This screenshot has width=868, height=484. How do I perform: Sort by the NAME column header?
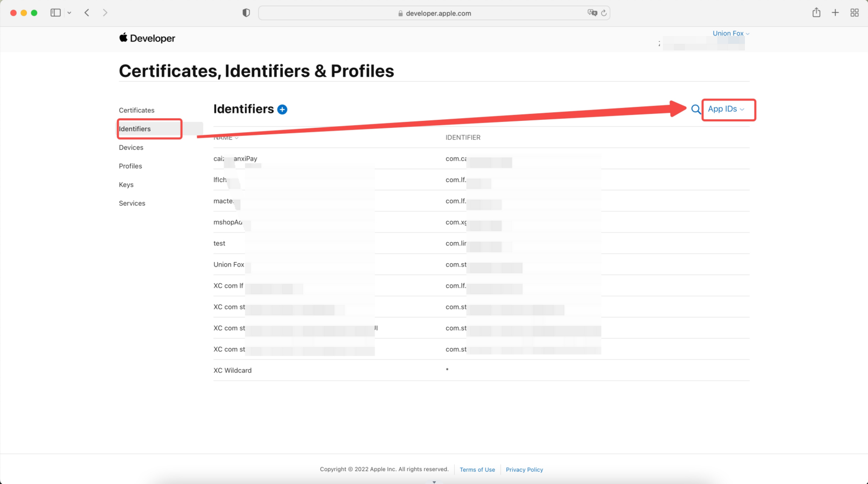pyautogui.click(x=226, y=138)
